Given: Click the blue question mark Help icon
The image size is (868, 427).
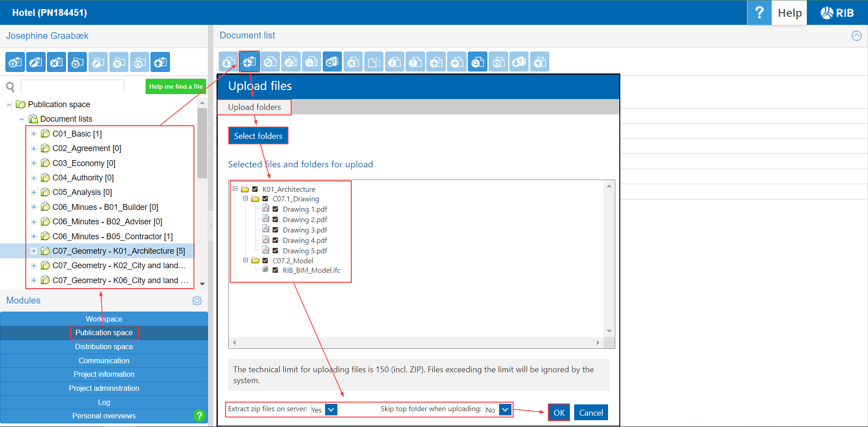Looking at the screenshot, I should pyautogui.click(x=759, y=13).
